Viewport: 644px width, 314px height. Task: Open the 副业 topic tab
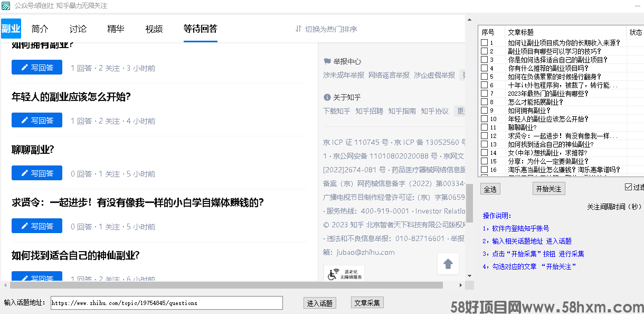(x=11, y=29)
